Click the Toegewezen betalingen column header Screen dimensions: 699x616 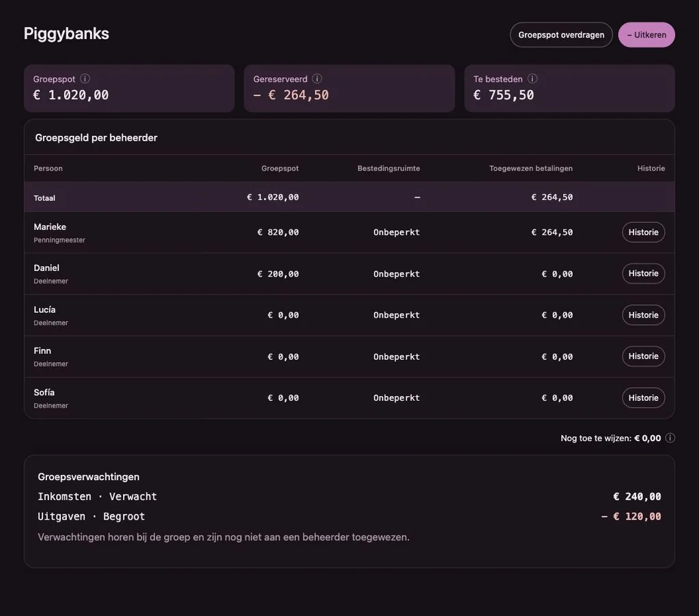tap(531, 168)
